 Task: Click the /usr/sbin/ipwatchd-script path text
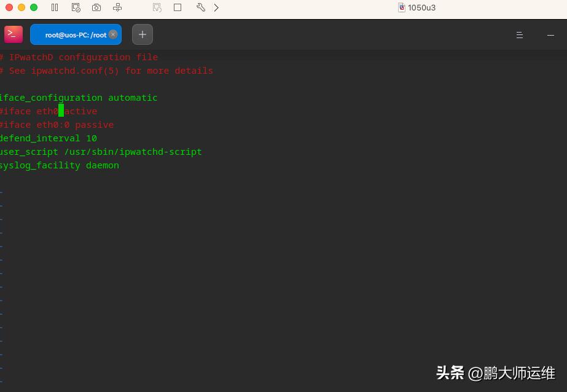click(x=132, y=151)
